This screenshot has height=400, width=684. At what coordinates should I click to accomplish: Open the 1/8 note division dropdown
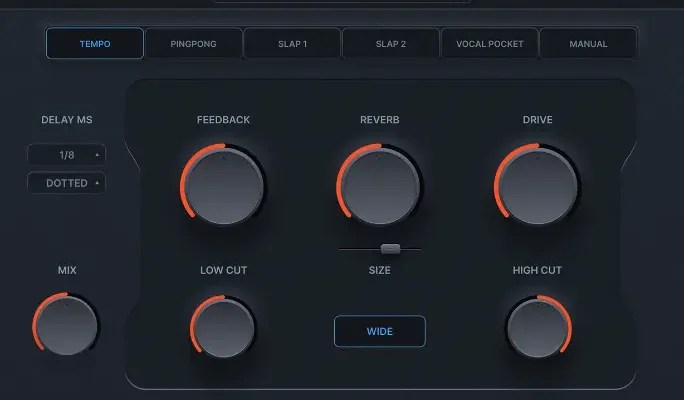66,155
